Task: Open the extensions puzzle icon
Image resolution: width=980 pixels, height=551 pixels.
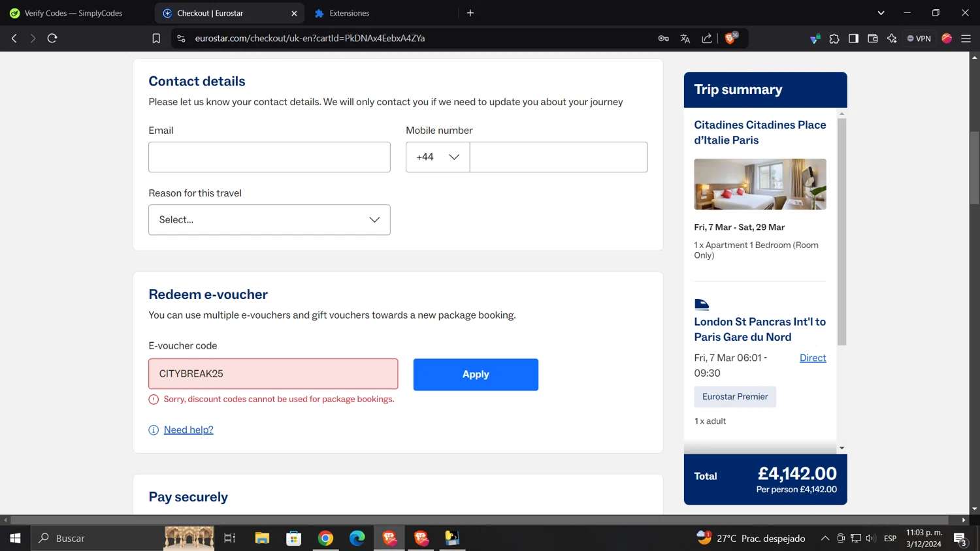Action: coord(834,39)
